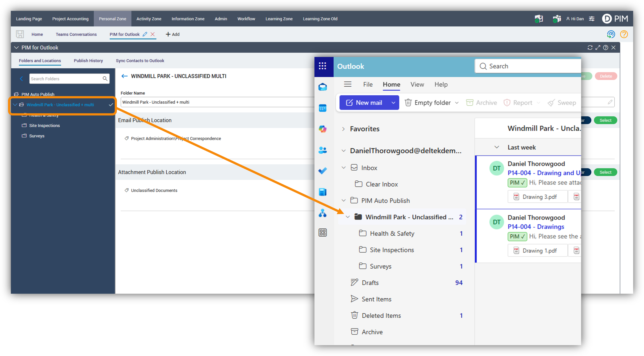The width and height of the screenshot is (644, 356).
Task: Click the mail-check notification icon in top bar
Action: point(539,19)
